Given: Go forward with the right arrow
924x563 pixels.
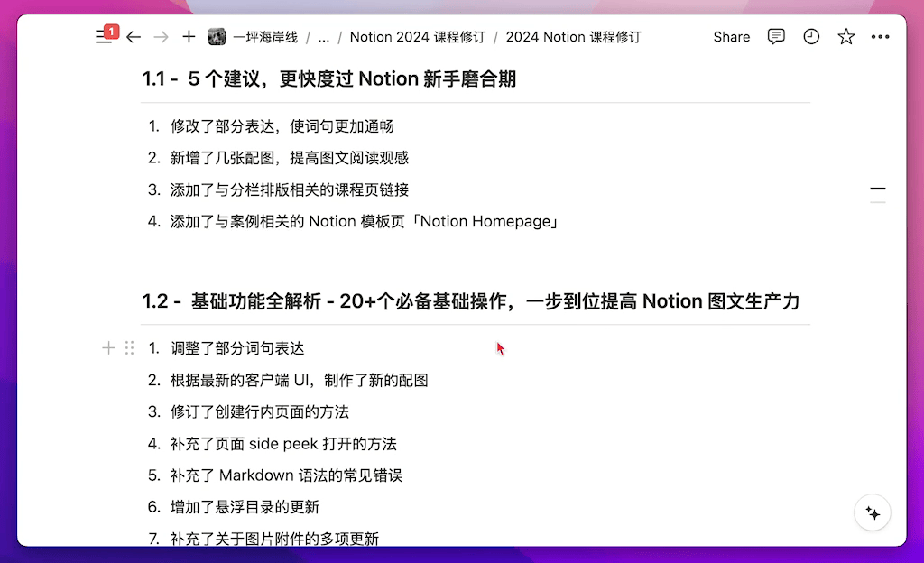Looking at the screenshot, I should 161,37.
